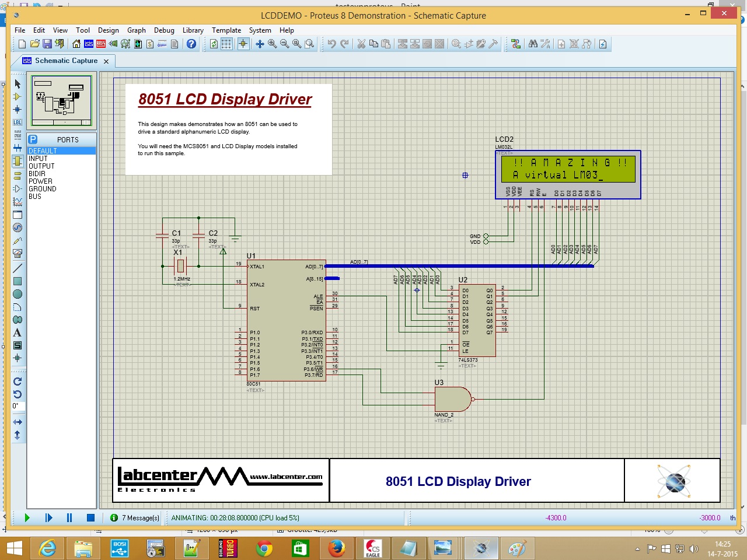Screen dimensions: 747x560
Task: Select the 2D line graphics tool
Action: click(x=18, y=268)
